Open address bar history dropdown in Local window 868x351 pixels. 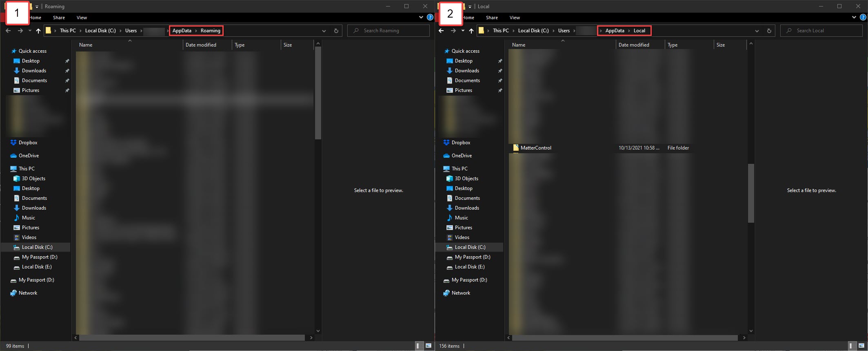tap(757, 31)
